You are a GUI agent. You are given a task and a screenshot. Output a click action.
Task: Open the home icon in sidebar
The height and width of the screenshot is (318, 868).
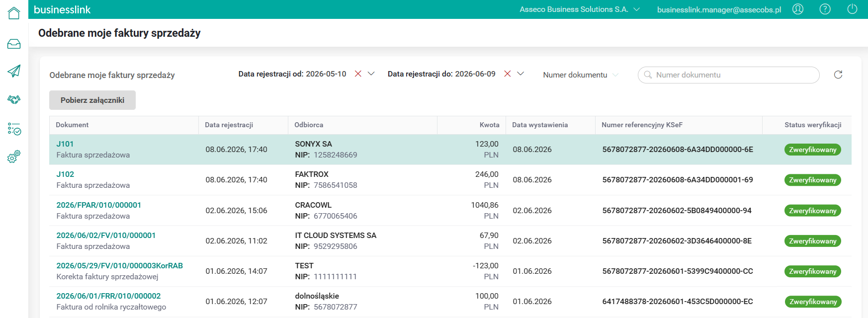click(x=14, y=13)
